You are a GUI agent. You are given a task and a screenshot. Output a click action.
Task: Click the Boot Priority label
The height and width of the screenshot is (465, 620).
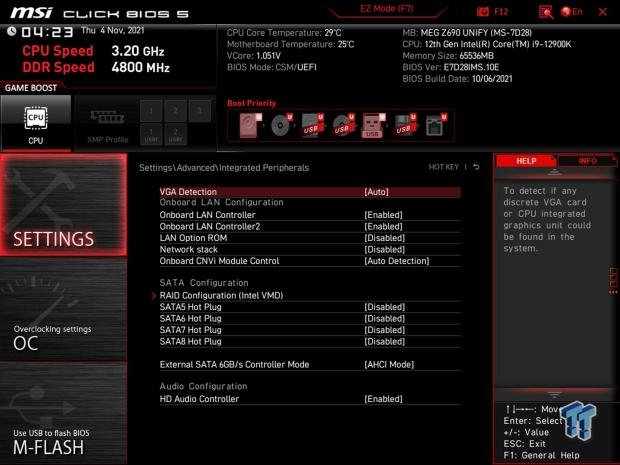coord(251,103)
